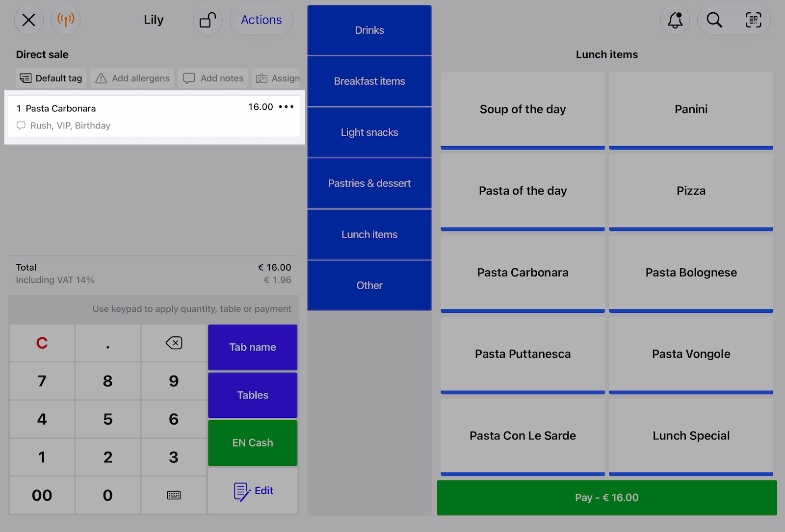This screenshot has height=532, width=785.
Task: Pay with EN Cash
Action: (x=253, y=443)
